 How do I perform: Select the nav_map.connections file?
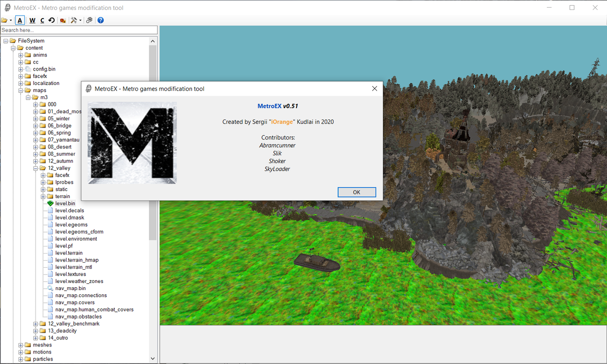point(81,295)
